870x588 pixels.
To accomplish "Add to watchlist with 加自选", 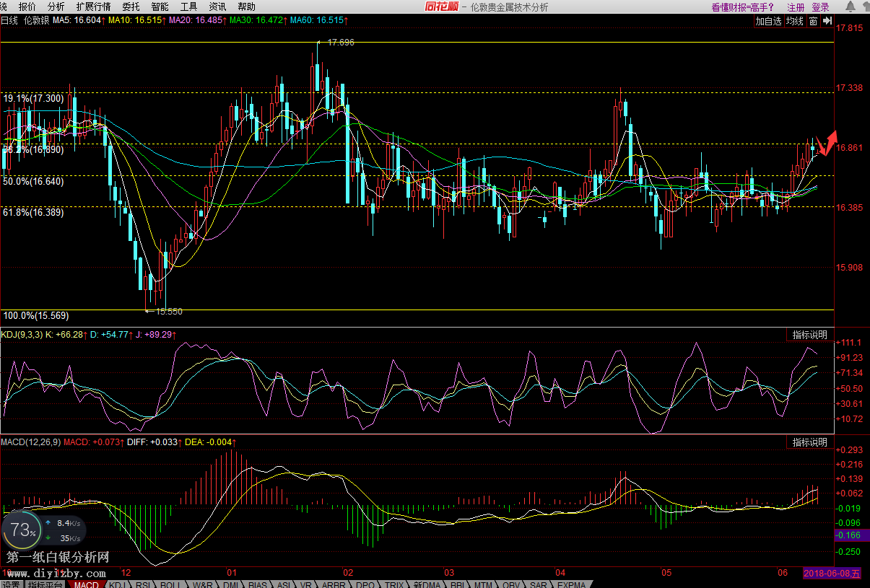I will 769,21.
